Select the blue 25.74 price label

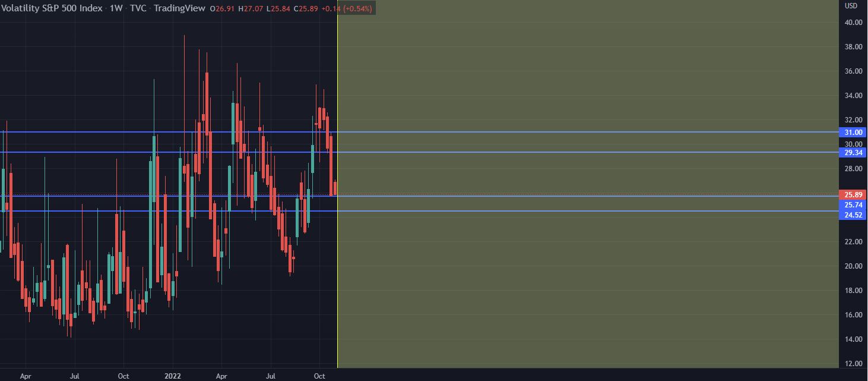pos(853,204)
